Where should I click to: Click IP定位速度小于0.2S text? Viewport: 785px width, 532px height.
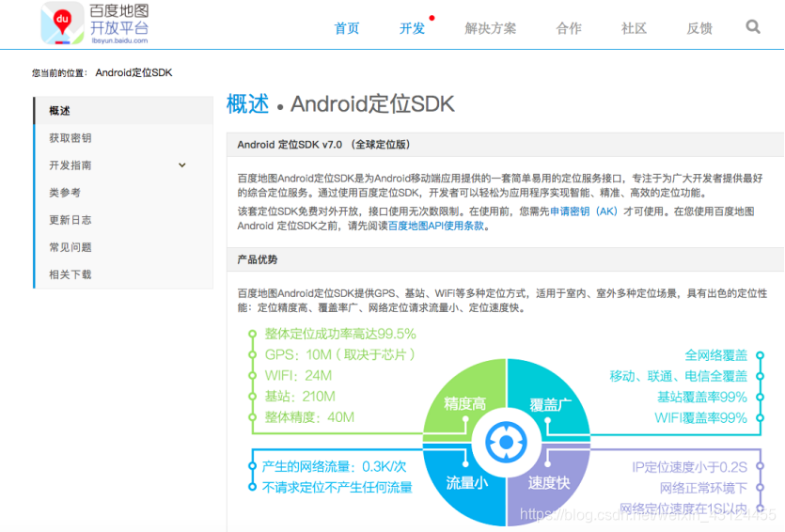point(689,467)
